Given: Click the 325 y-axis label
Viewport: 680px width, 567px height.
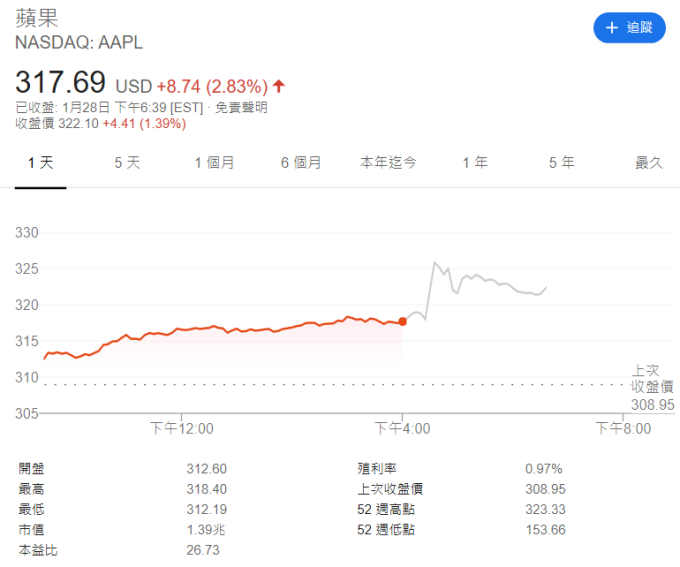Looking at the screenshot, I should click(27, 269).
